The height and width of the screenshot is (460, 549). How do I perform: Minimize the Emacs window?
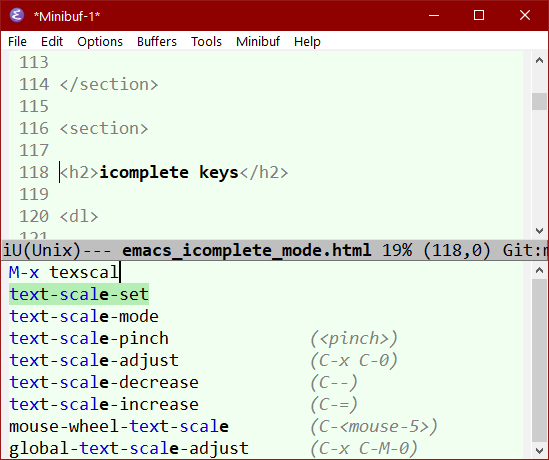point(434,15)
